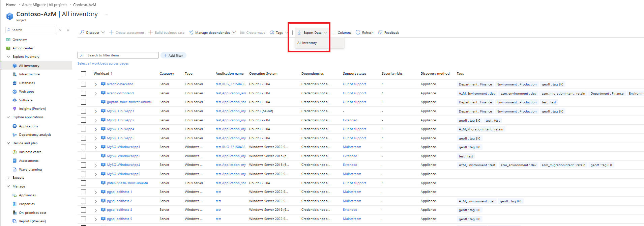Open the Assessments sidebar icon

(14, 161)
